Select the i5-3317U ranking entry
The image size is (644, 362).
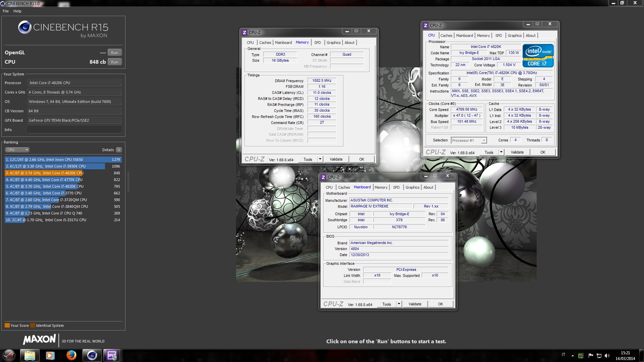pyautogui.click(x=63, y=220)
